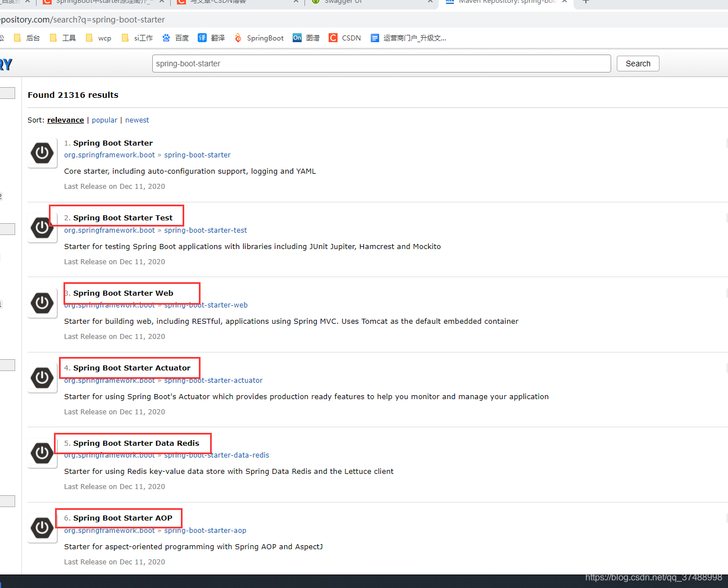Click "Core starter, including auto-configuration support" description
The width and height of the screenshot is (728, 588).
coord(190,171)
